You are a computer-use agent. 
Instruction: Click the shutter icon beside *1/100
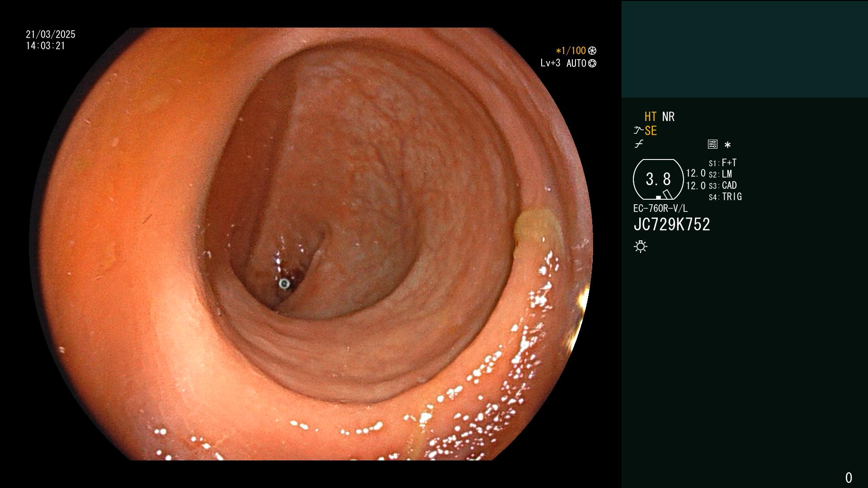[592, 51]
